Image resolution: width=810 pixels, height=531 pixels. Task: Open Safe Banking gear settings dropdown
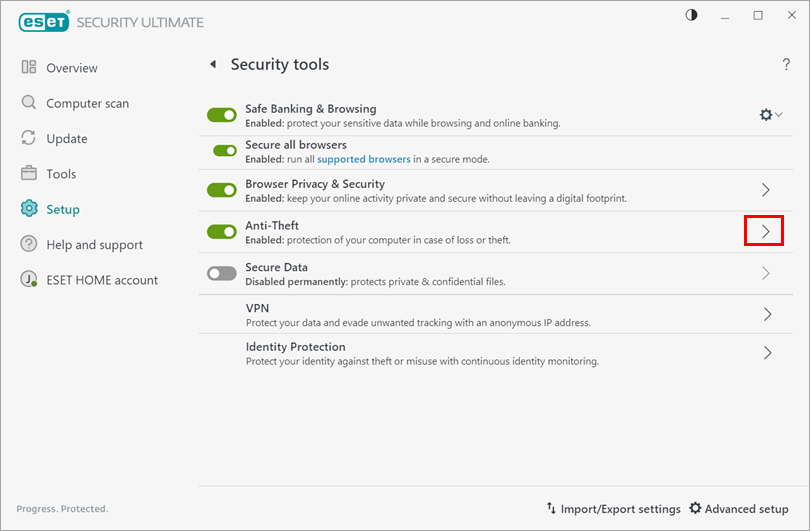click(770, 115)
